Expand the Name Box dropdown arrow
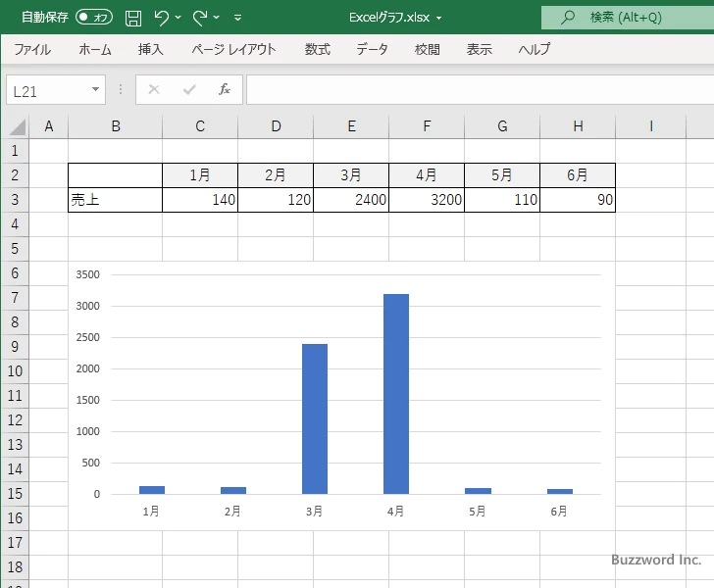714x588 pixels. tap(96, 89)
